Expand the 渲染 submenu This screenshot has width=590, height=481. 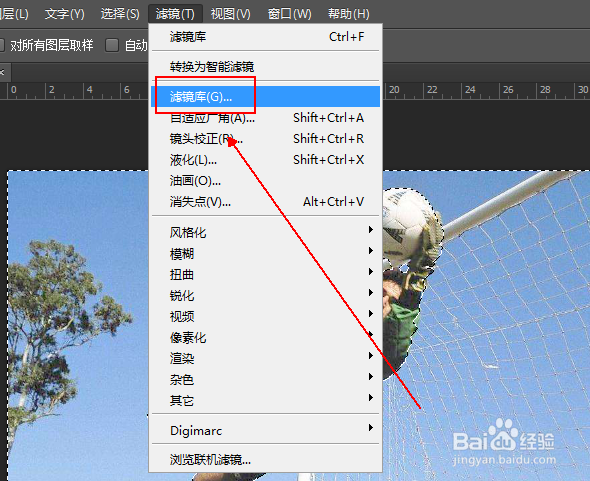tap(266, 358)
